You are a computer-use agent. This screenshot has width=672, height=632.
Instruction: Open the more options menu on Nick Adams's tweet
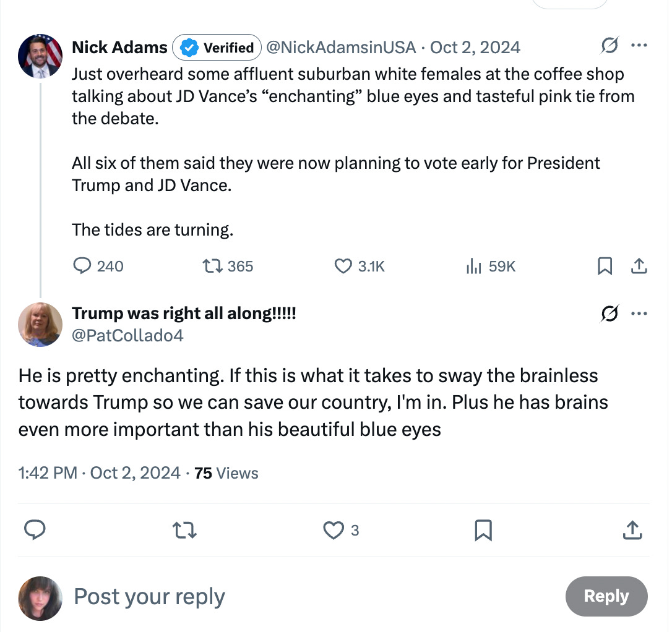tap(639, 45)
